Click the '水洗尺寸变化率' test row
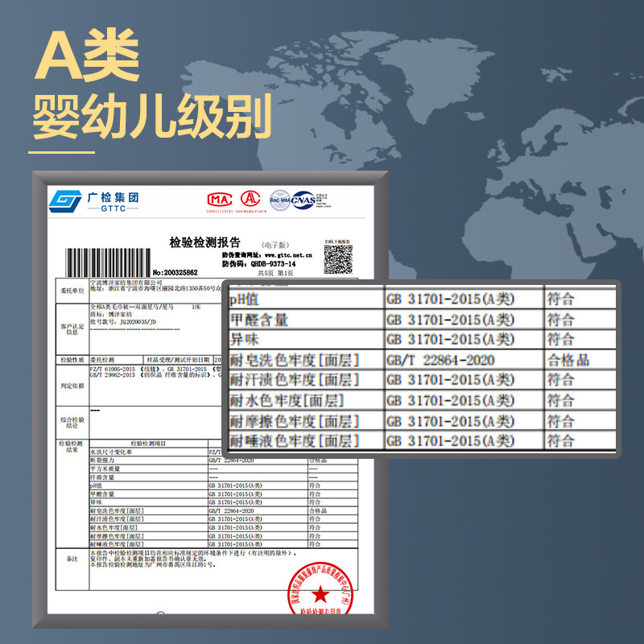The image size is (644, 644). (111, 452)
